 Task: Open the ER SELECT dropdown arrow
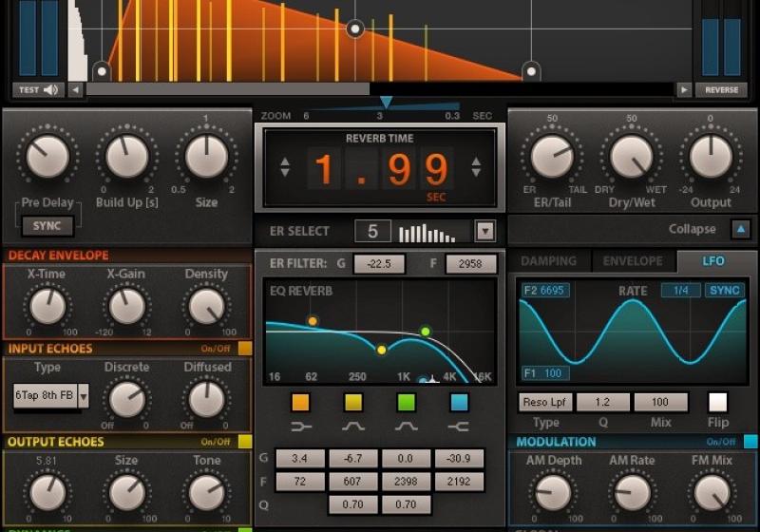click(484, 231)
